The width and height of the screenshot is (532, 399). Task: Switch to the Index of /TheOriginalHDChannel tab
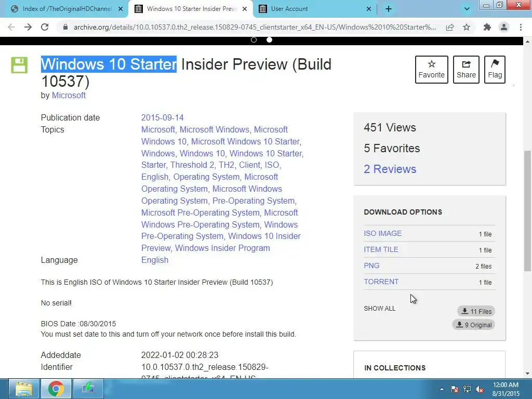point(67,9)
